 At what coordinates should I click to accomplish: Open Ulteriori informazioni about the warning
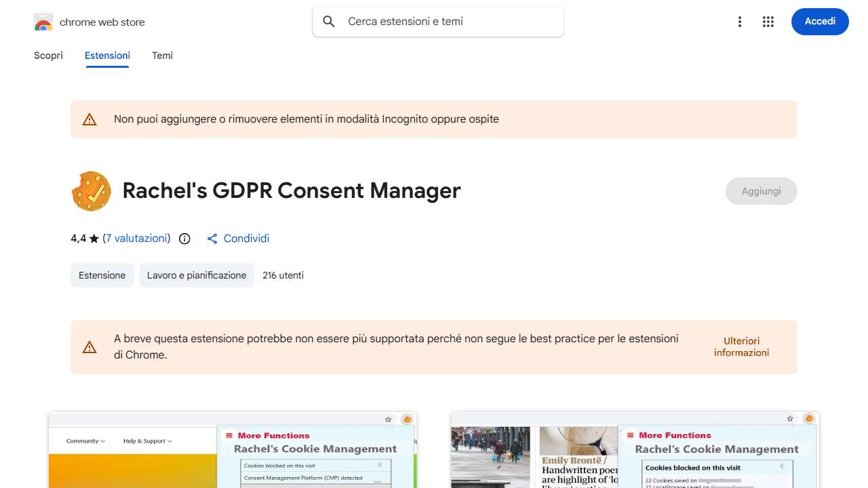[x=741, y=346]
